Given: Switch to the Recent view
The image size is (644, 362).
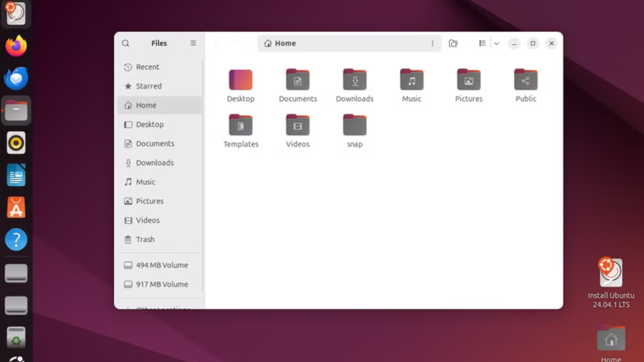Looking at the screenshot, I should coord(148,67).
